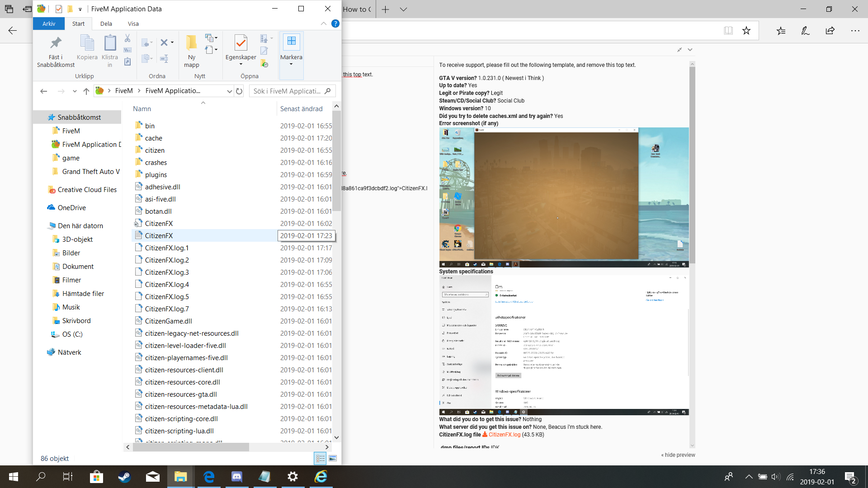Viewport: 868px width, 488px height.
Task: Open recent locations dropdown arrow
Action: point(75,91)
